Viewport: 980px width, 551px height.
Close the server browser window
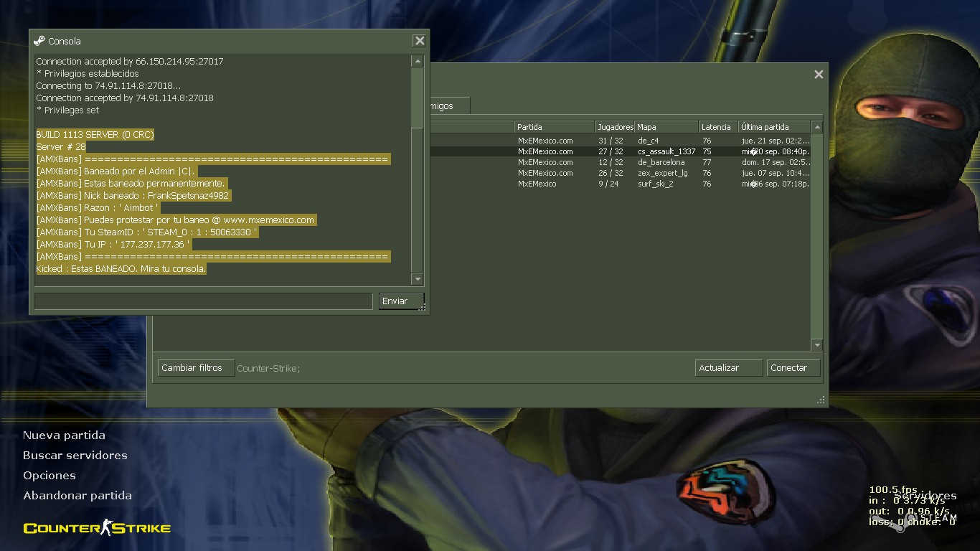pos(819,74)
